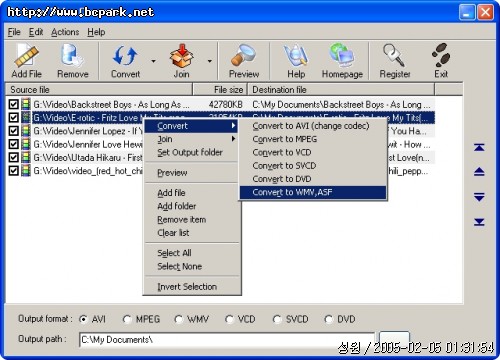Choose Convert to WMV,ASF

click(313, 192)
